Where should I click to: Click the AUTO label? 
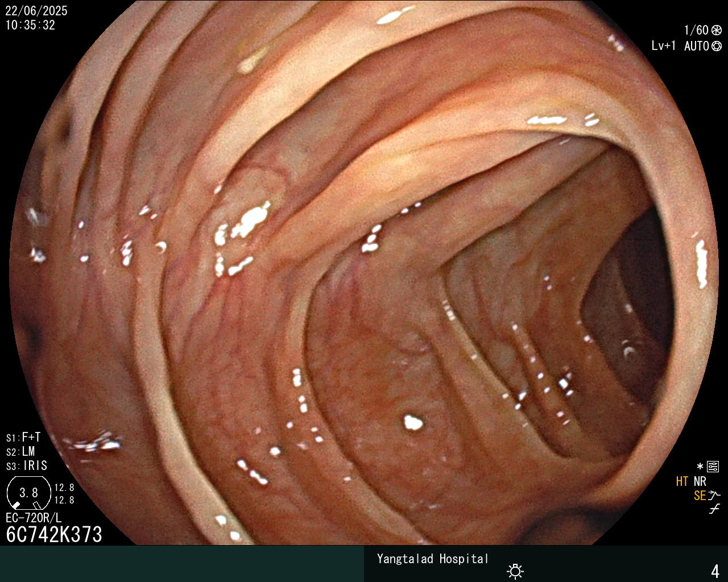tap(697, 46)
